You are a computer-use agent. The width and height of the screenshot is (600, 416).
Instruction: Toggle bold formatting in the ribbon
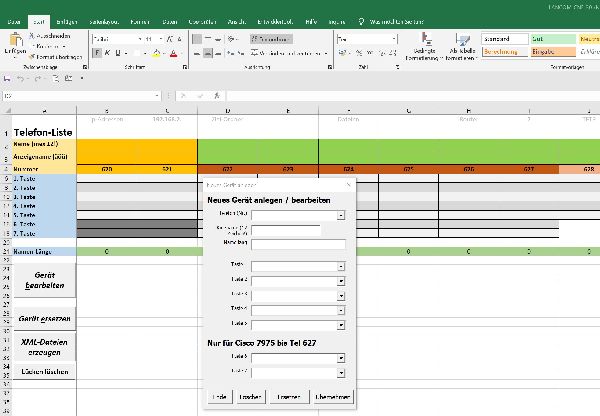(95, 53)
